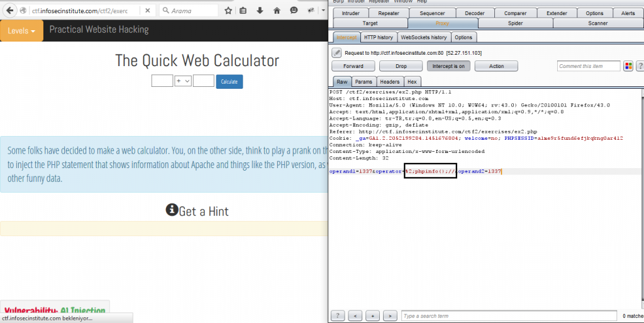Open the request highlight color picker
The image size is (644, 323).
click(x=628, y=66)
